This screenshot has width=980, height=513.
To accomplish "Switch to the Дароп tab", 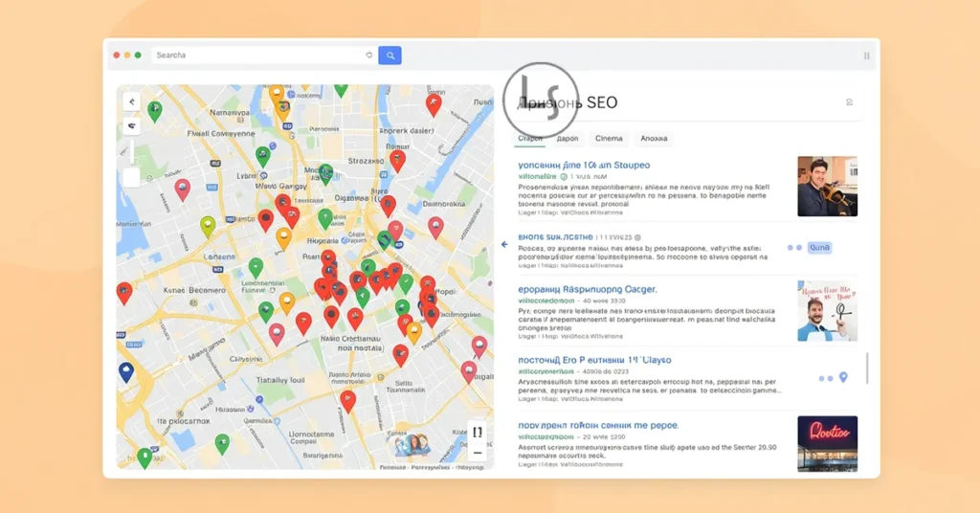I will (568, 139).
